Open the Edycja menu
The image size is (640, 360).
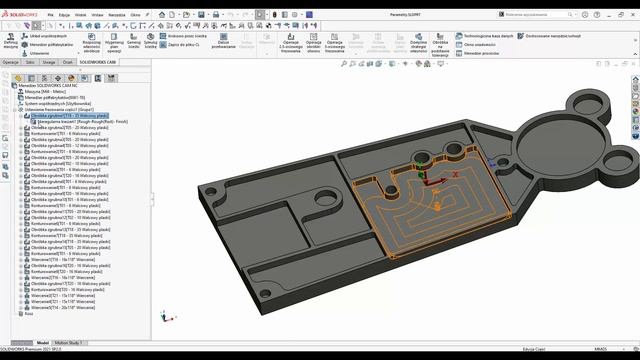coord(64,15)
